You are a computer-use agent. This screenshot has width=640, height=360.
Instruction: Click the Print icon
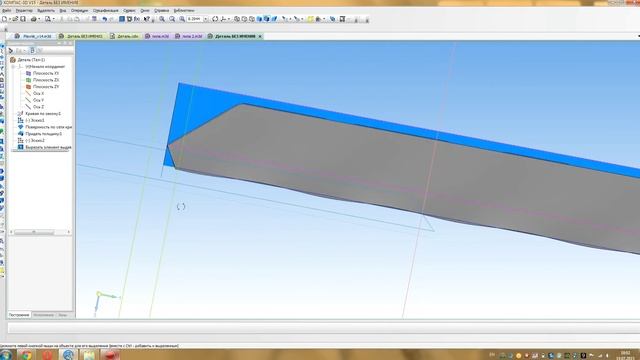click(34, 19)
